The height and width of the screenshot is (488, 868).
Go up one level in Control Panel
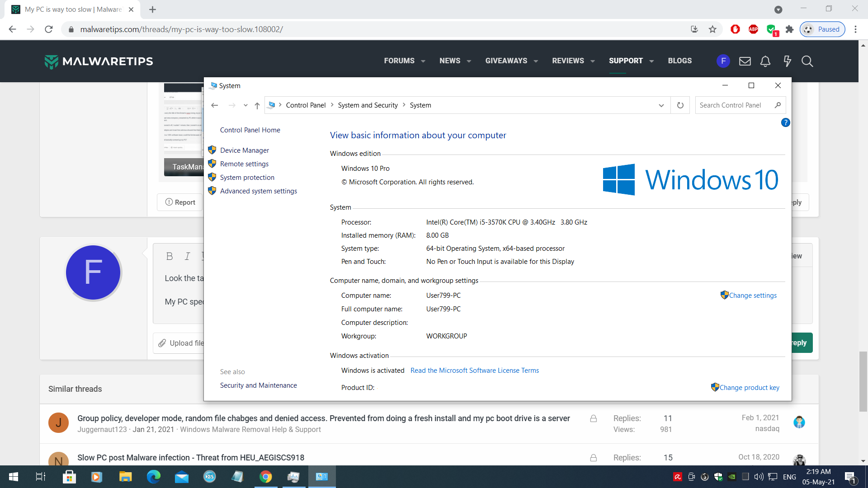[257, 105]
